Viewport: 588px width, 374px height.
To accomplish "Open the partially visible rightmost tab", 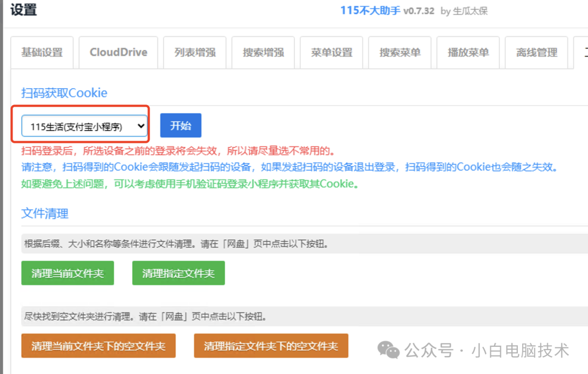I will (x=584, y=52).
